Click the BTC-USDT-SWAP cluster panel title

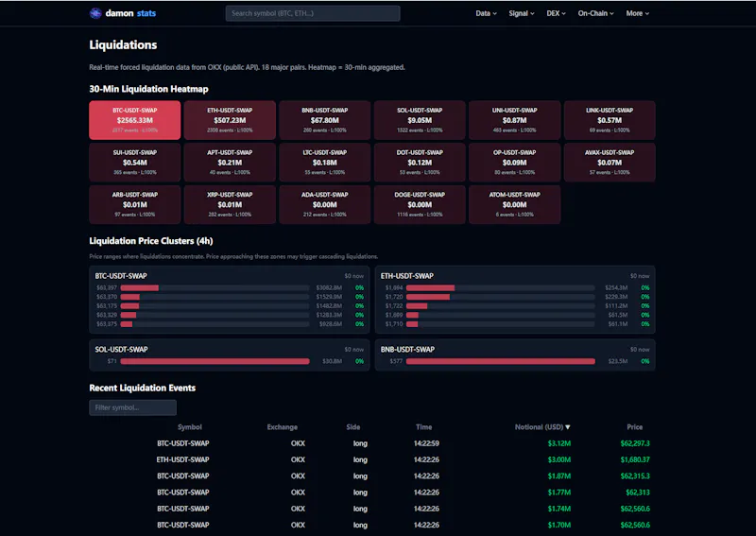(x=121, y=276)
